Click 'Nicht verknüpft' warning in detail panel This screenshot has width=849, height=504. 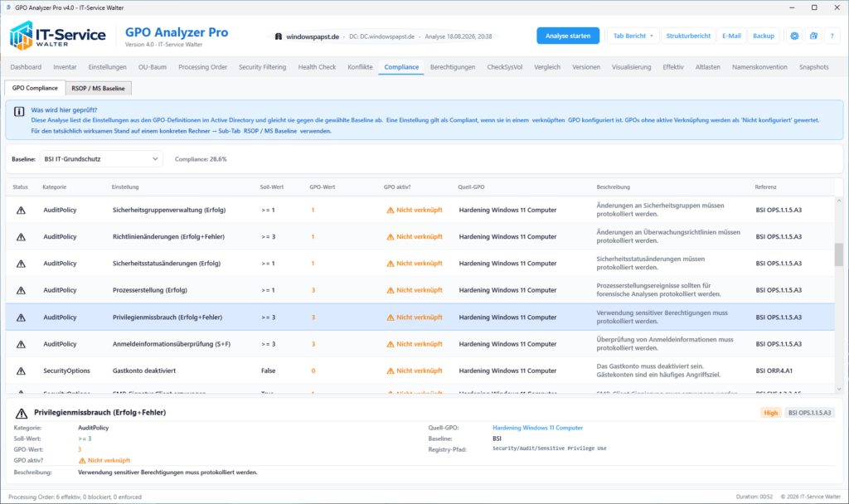[x=104, y=460]
